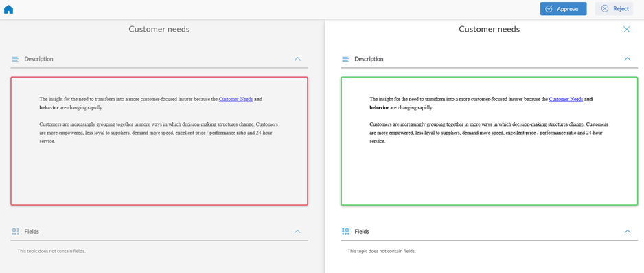The height and width of the screenshot is (273, 644).
Task: Click inside the red-bordered description box
Action: [x=159, y=141]
